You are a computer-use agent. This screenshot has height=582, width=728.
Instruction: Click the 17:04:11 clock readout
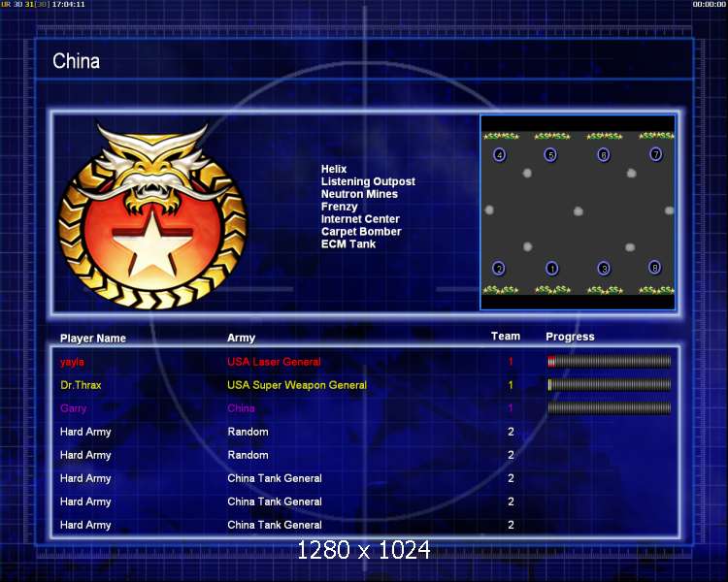tap(68, 4)
